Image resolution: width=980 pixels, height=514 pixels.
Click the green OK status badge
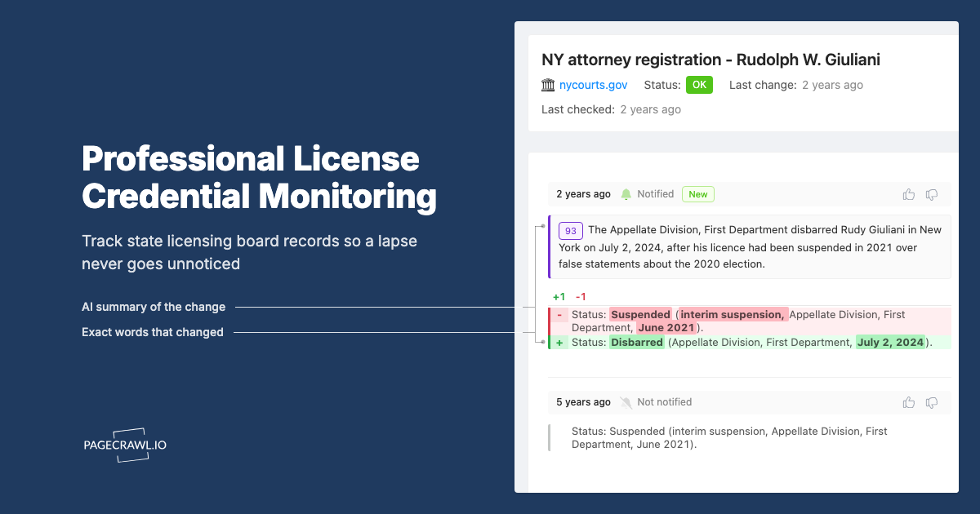[699, 85]
